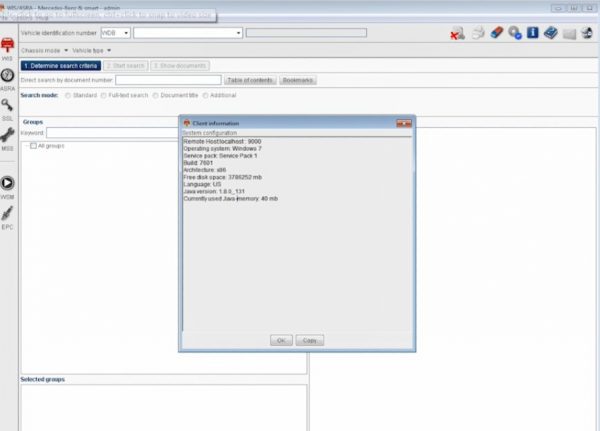This screenshot has width=600, height=431.
Task: Select the Standard search mode
Action: pos(68,95)
